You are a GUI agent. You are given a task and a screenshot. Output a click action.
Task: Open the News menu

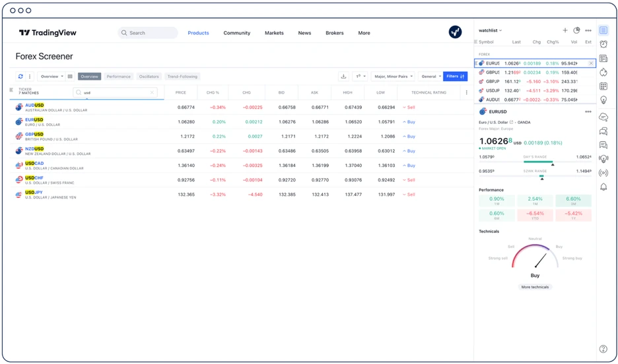pos(304,33)
